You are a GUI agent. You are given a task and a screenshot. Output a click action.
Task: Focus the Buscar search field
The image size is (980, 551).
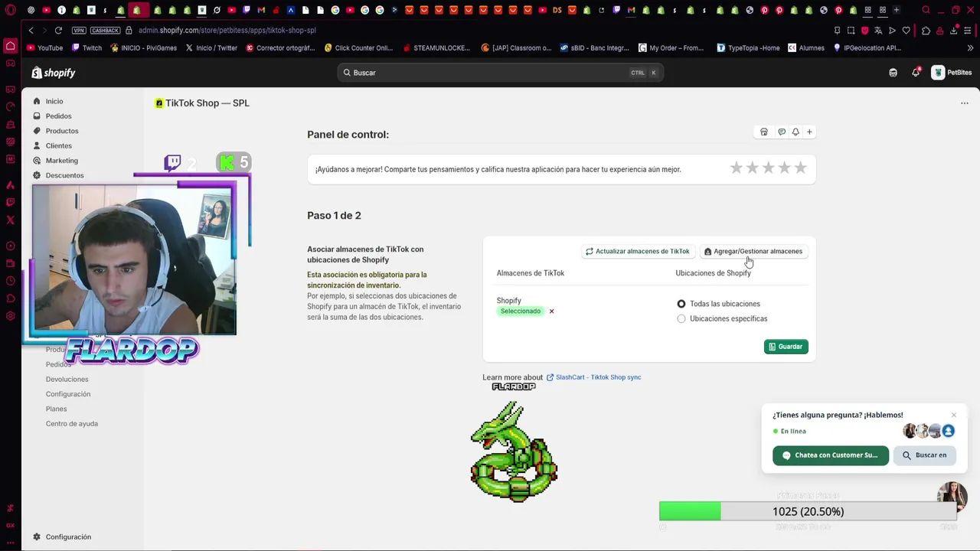click(x=500, y=73)
